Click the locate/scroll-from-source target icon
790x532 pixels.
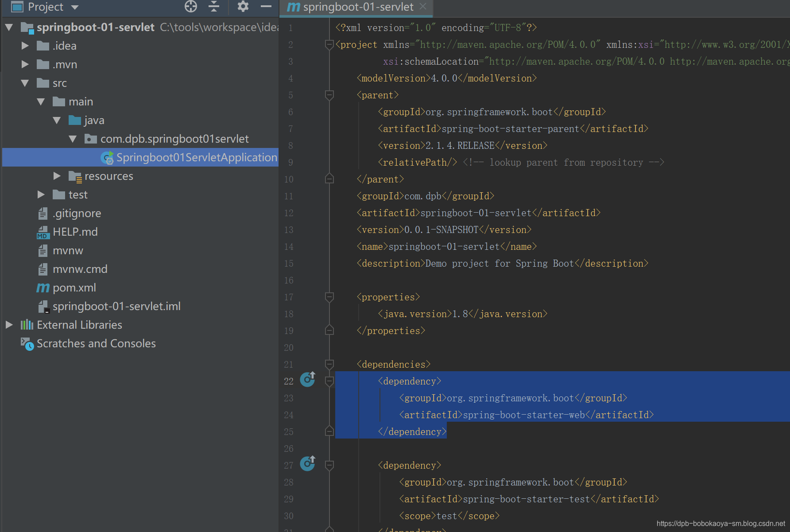click(x=191, y=6)
